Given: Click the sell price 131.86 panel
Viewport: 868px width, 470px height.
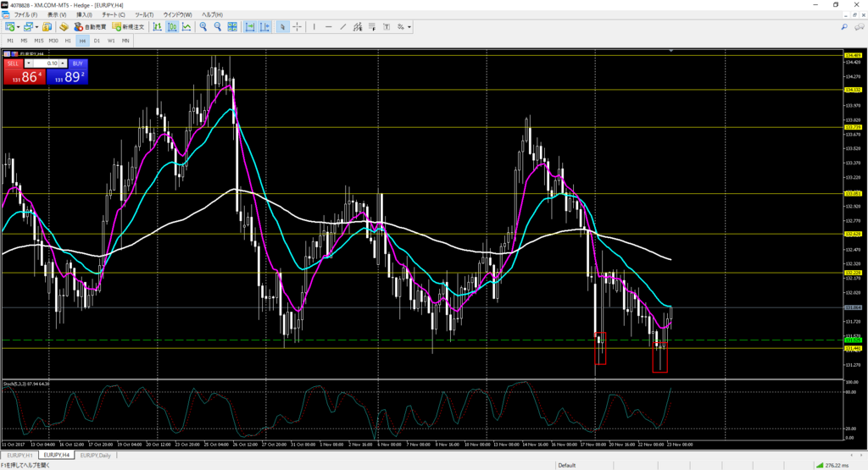Looking at the screenshot, I should [25, 77].
